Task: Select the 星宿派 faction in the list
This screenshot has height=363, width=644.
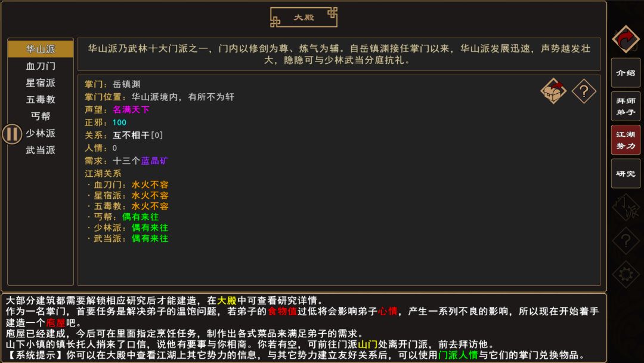Action: click(41, 82)
